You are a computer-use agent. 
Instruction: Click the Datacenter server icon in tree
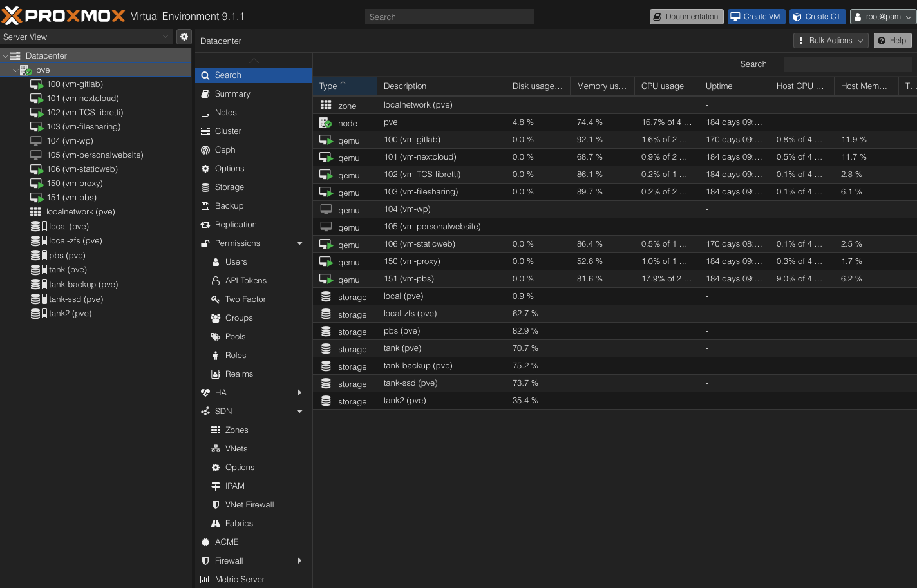tap(15, 56)
